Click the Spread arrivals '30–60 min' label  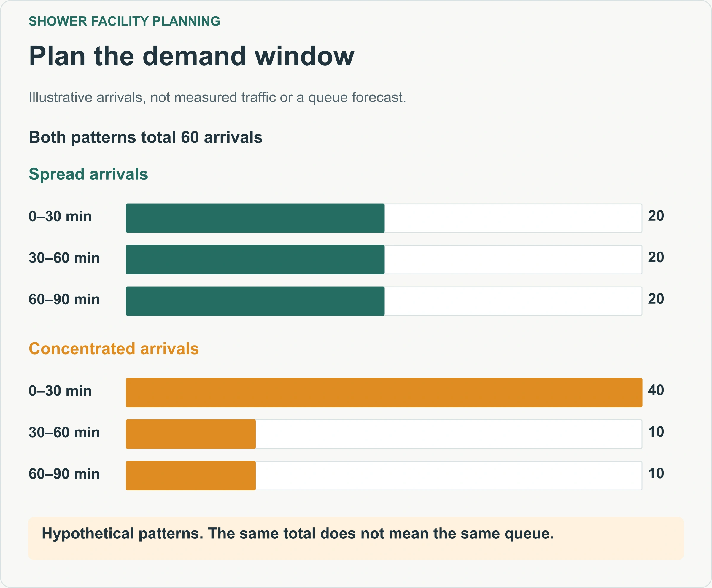64,258
